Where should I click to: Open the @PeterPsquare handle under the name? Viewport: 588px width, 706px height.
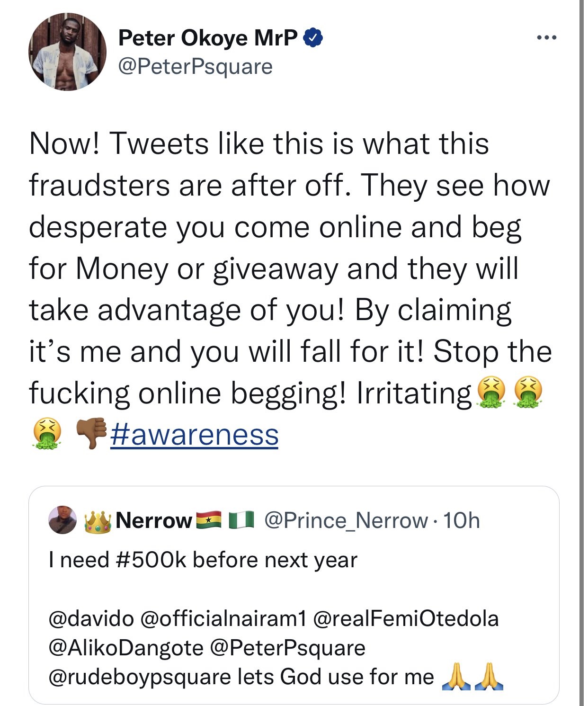(195, 67)
